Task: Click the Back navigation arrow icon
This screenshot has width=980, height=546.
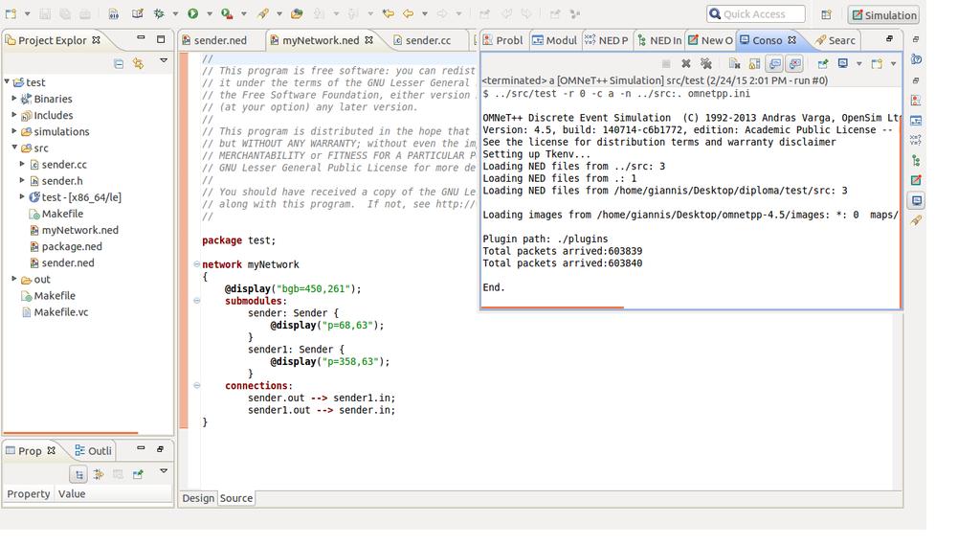Action: point(408,13)
